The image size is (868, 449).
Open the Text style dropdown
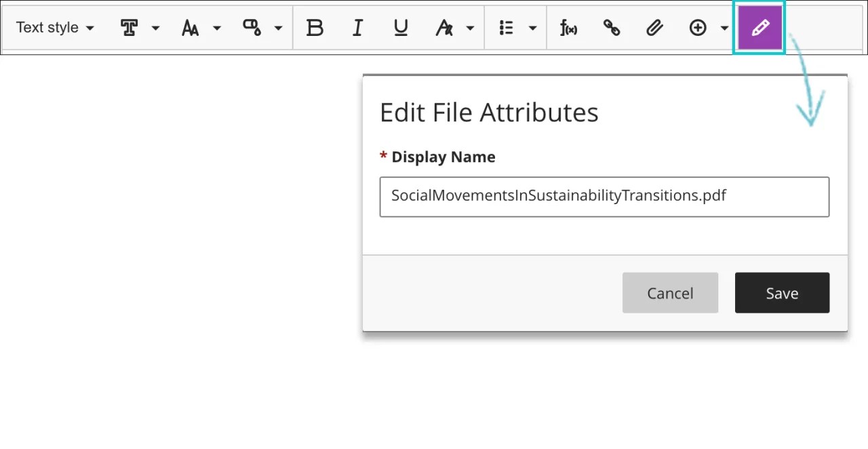(55, 28)
